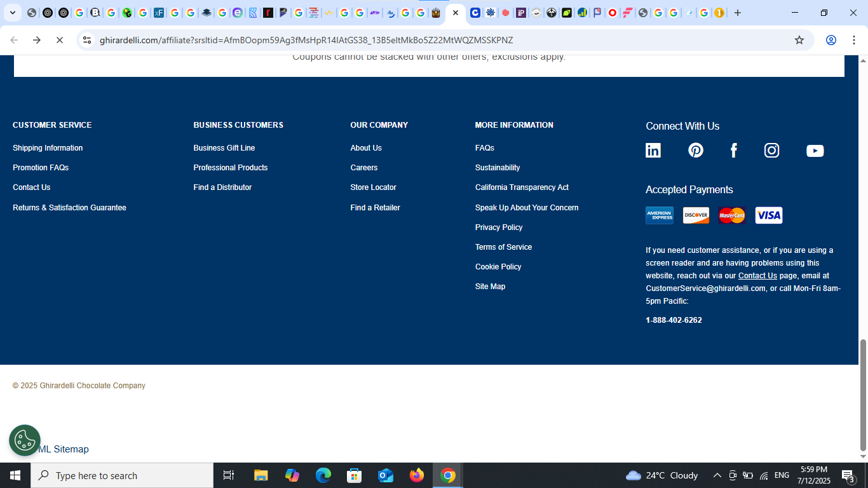Screen dimensions: 868x488
Task: Bookmark this page with the star icon
Action: [799, 40]
